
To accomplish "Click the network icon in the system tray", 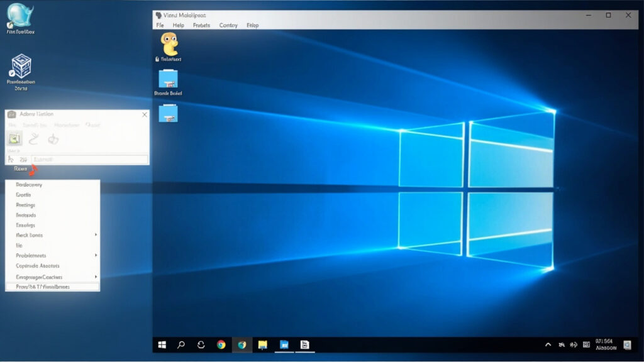I will pos(562,345).
